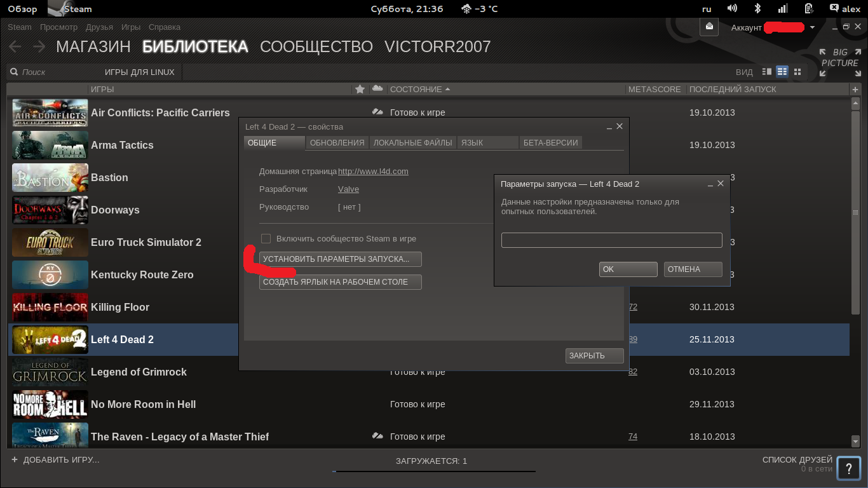Click the cloud icon on Air Conflicts row

pos(377,112)
